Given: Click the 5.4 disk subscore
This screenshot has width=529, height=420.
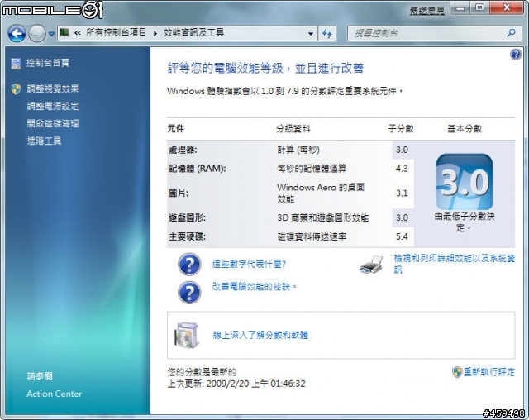Looking at the screenshot, I should (x=402, y=236).
